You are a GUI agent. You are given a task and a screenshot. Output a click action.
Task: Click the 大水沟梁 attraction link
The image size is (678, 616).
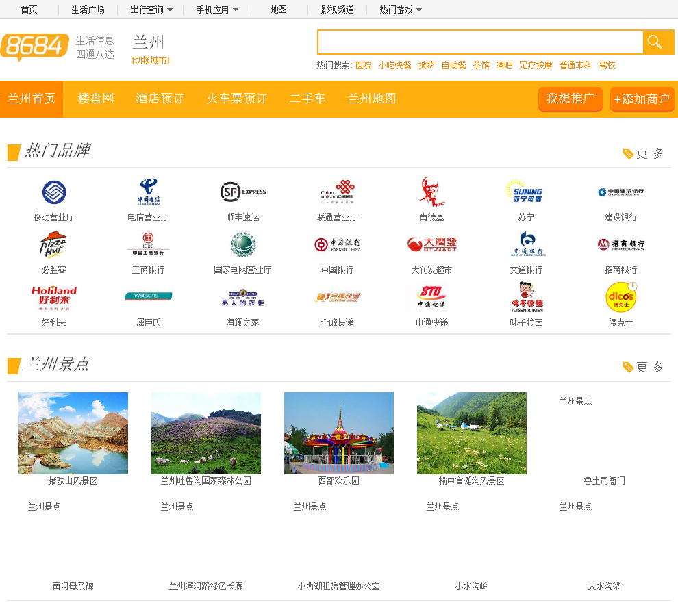tap(604, 586)
